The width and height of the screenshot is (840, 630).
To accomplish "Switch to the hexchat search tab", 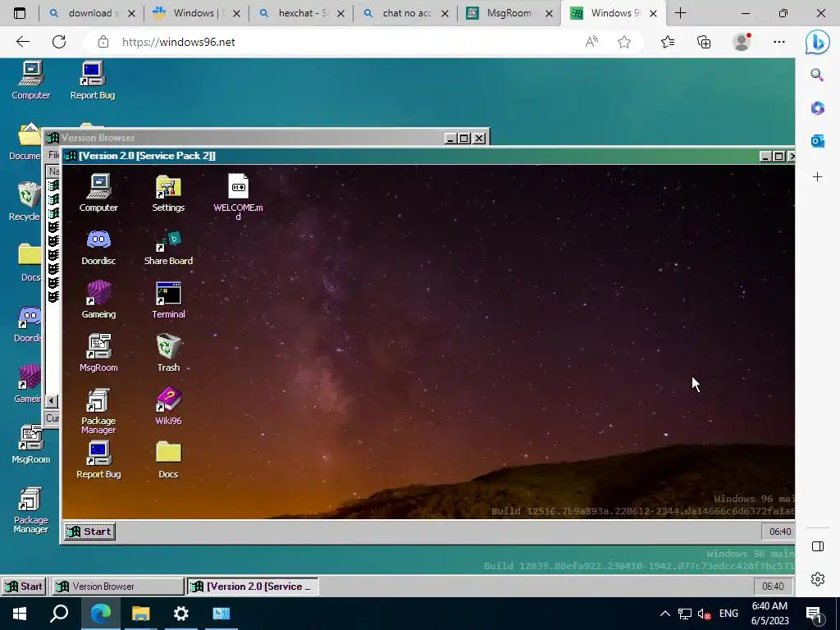I will click(x=300, y=13).
